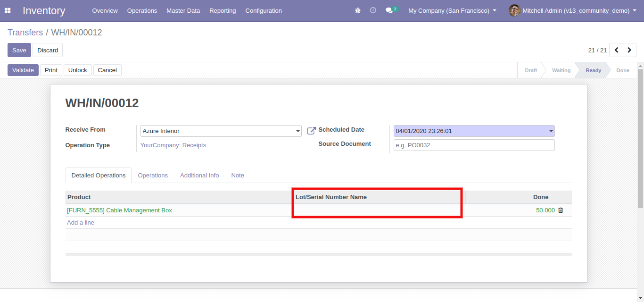Delete the Cable Management Box line
This screenshot has height=302, width=644.
click(x=561, y=210)
